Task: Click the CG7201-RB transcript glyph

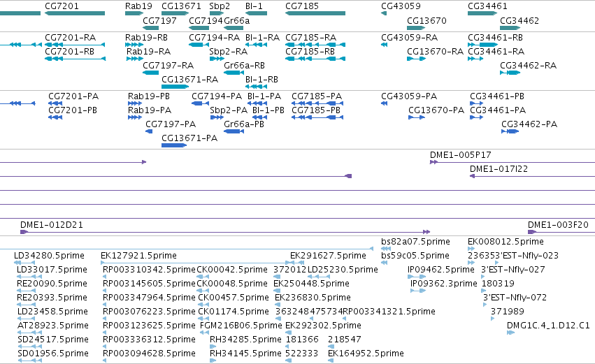Action: 75,59
